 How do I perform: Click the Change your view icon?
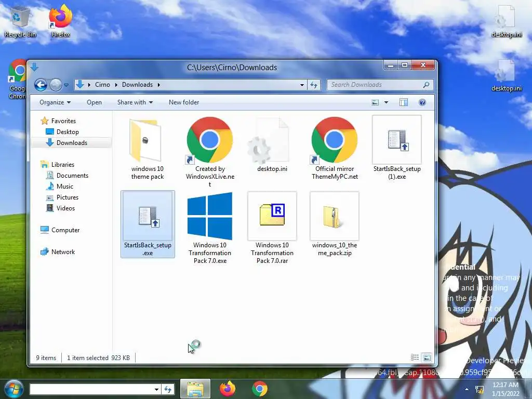click(375, 102)
